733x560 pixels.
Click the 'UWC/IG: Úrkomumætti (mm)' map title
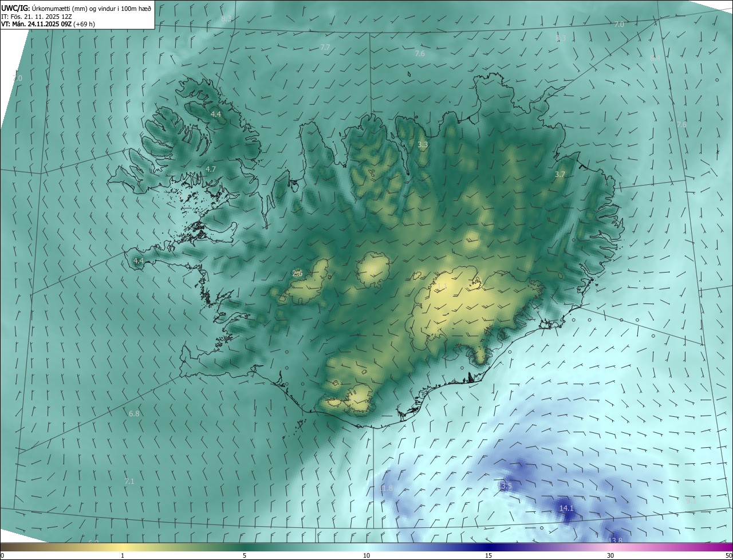tap(77, 7)
